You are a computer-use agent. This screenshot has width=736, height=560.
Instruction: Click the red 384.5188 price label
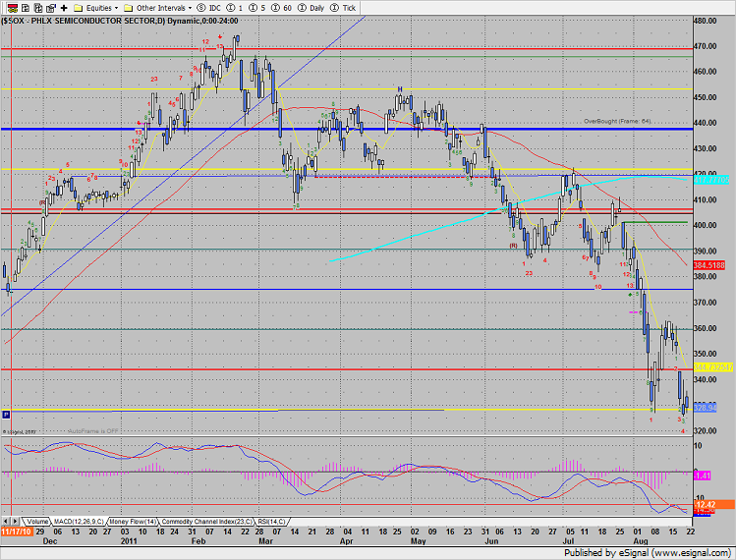[709, 265]
